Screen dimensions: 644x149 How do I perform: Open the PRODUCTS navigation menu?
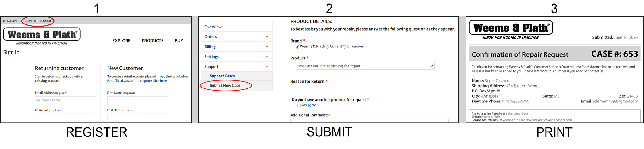[x=152, y=41]
